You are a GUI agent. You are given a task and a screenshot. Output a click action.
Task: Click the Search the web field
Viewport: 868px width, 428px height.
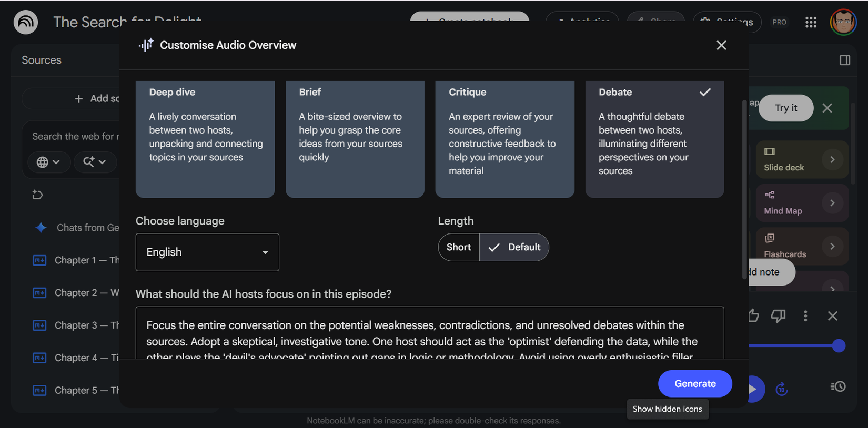click(76, 137)
